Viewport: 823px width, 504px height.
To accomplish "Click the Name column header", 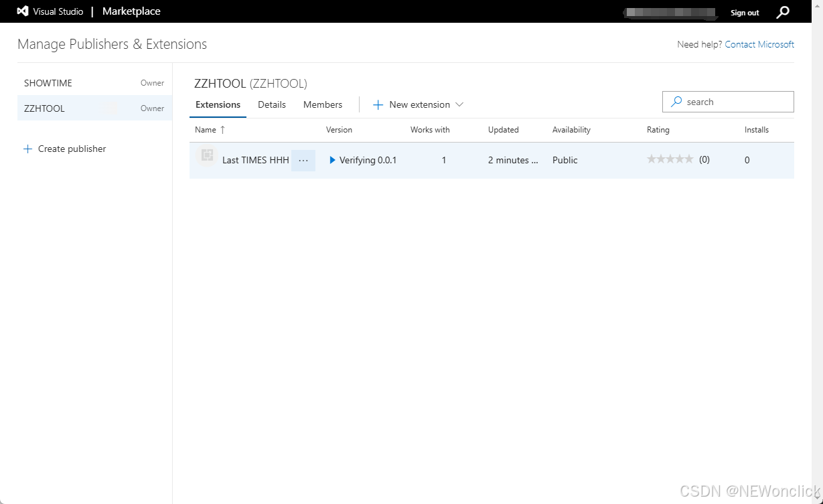I will click(206, 130).
